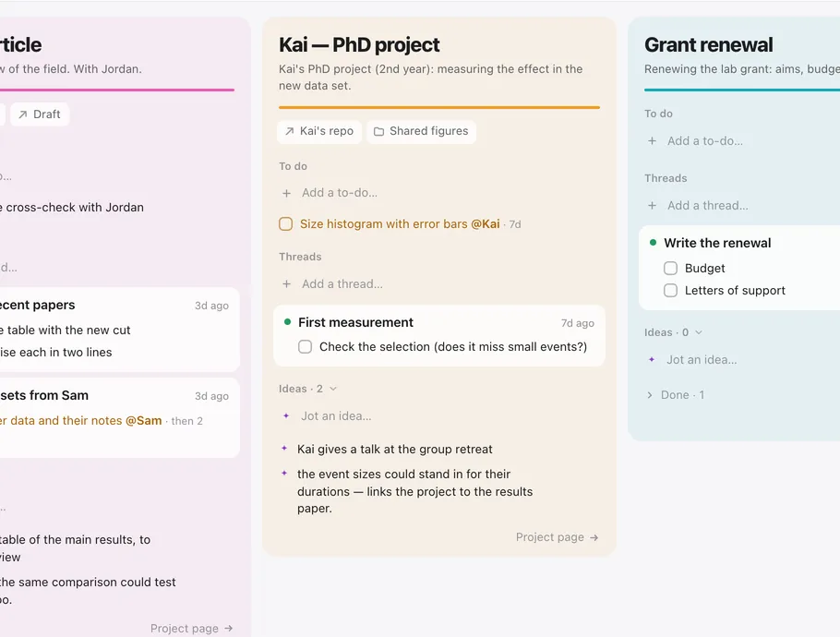Click Kai's PhD project description text
This screenshot has height=637, width=840.
click(431, 78)
